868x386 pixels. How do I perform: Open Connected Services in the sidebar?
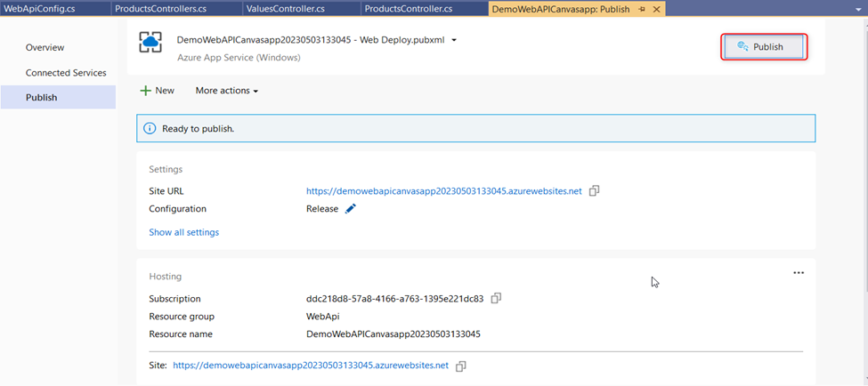click(66, 73)
